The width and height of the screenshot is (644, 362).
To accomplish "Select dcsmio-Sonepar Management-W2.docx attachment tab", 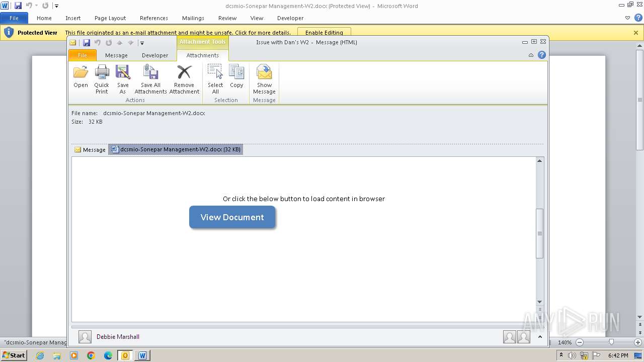I will coord(176,149).
